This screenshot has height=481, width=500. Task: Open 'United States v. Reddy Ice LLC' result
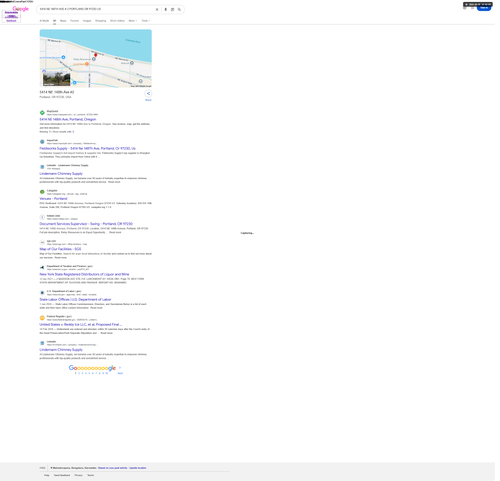point(81,324)
